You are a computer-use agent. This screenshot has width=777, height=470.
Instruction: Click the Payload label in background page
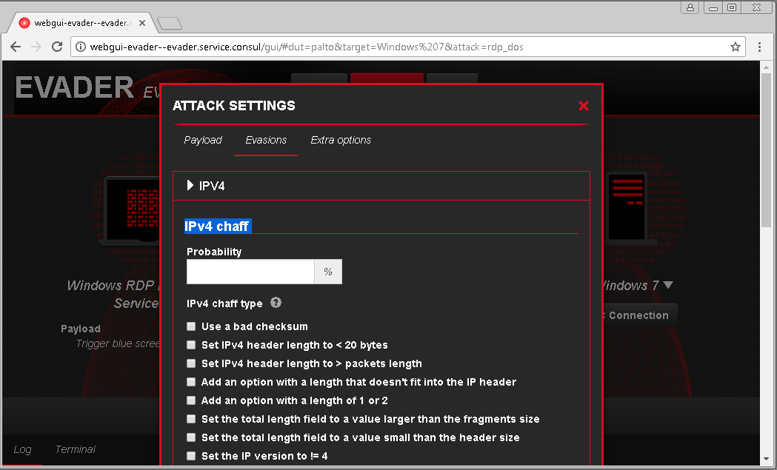[x=80, y=329]
